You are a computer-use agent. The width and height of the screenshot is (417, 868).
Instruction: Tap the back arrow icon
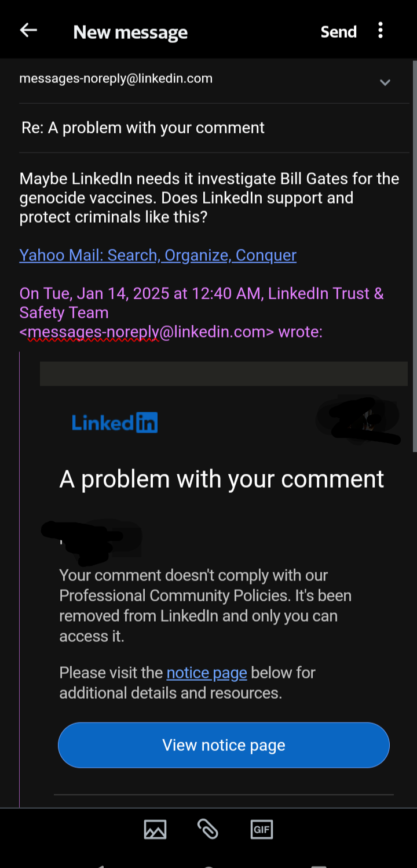point(28,31)
